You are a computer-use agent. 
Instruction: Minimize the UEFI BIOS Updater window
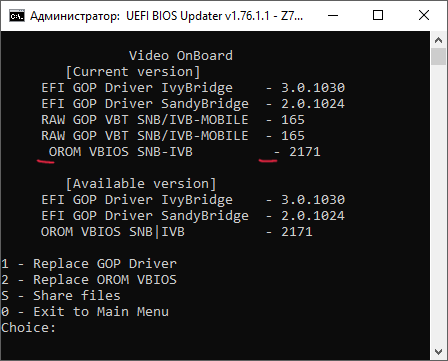click(x=333, y=15)
